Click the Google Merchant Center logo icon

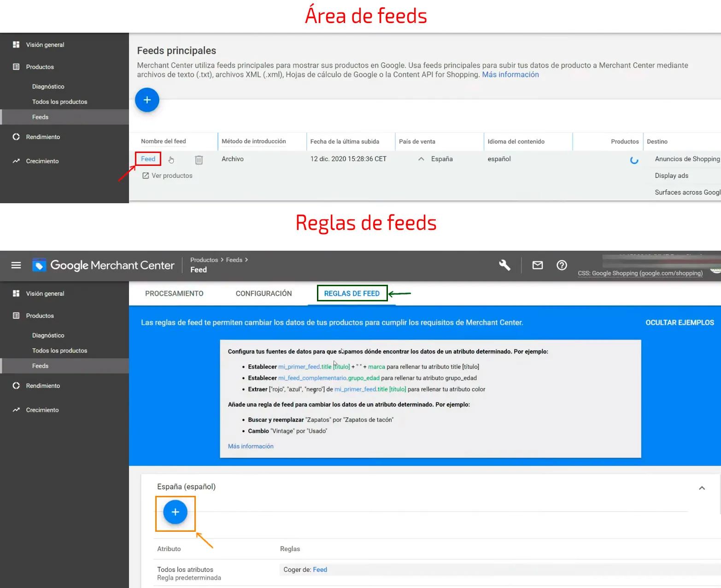click(39, 265)
